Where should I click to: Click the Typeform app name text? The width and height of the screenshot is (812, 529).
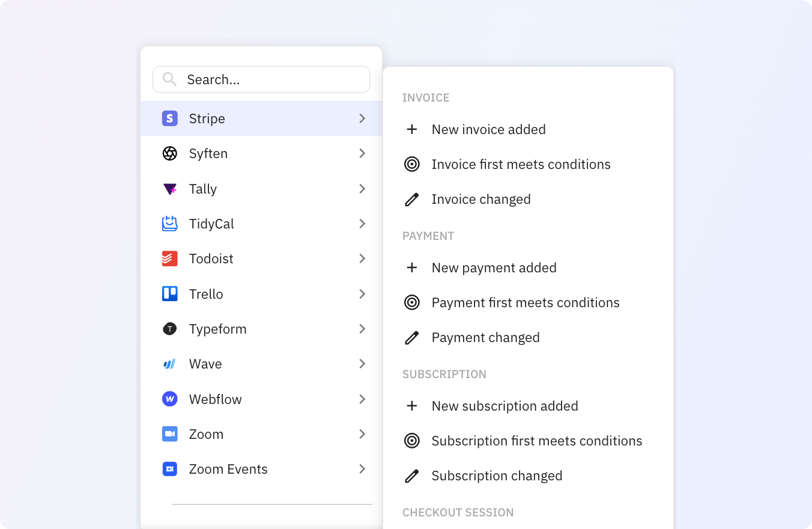(218, 329)
